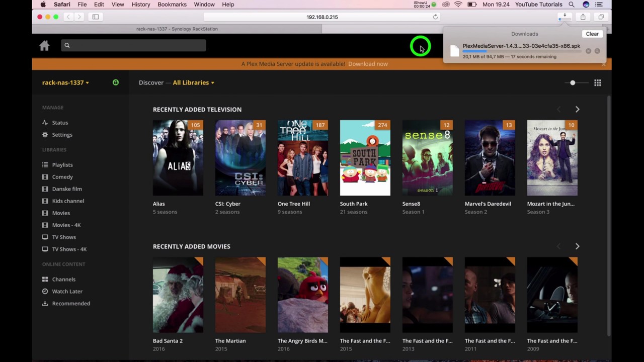Click the page vertical scrollbar
Image resolution: width=644 pixels, height=362 pixels.
coord(609,216)
